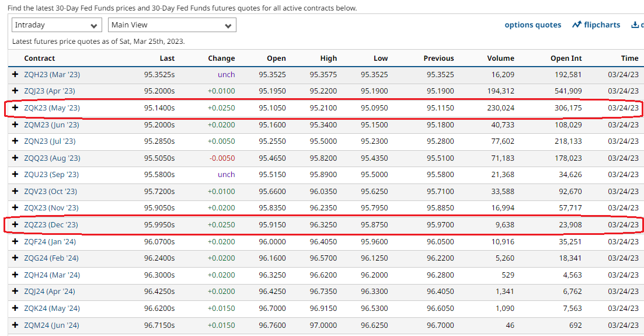Sort table by Volume column header
The width and height of the screenshot is (644, 336).
(500, 58)
